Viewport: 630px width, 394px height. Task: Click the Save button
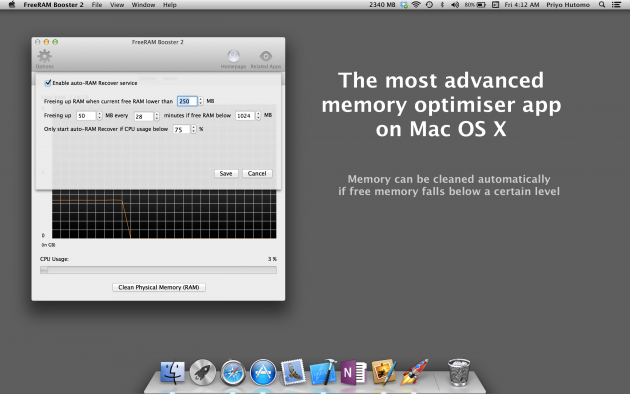pos(226,174)
